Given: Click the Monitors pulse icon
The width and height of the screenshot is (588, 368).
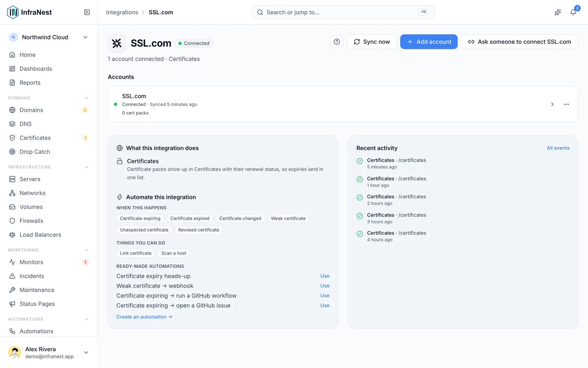Looking at the screenshot, I should point(12,262).
